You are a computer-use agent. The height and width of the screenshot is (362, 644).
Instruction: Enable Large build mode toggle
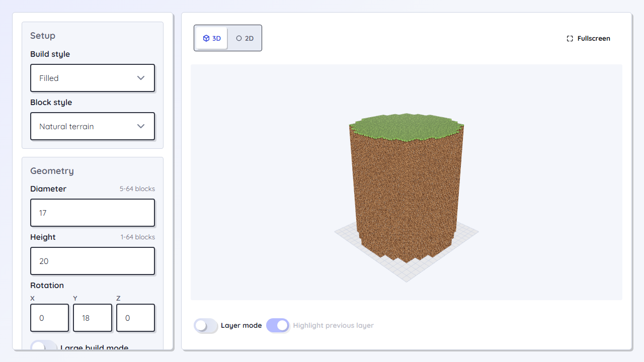pyautogui.click(x=44, y=347)
